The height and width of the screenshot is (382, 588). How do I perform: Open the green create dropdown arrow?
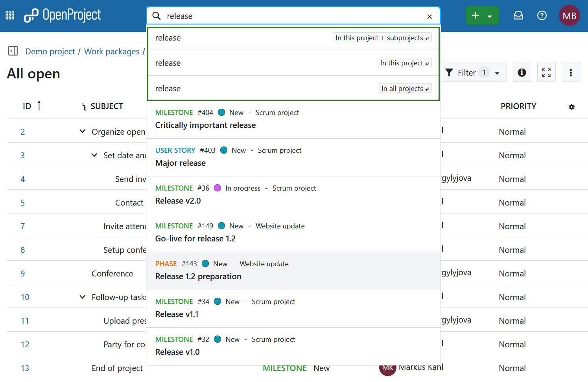coord(489,15)
